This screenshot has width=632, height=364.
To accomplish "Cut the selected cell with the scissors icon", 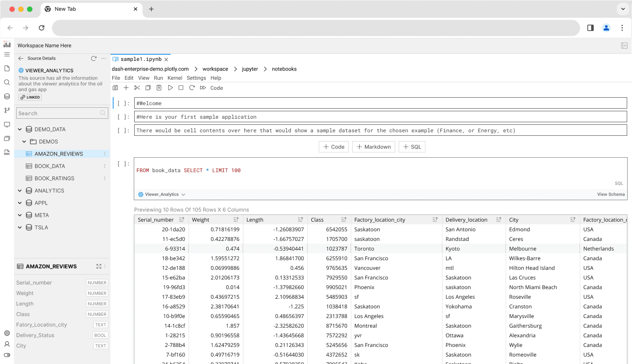I will [x=137, y=88].
